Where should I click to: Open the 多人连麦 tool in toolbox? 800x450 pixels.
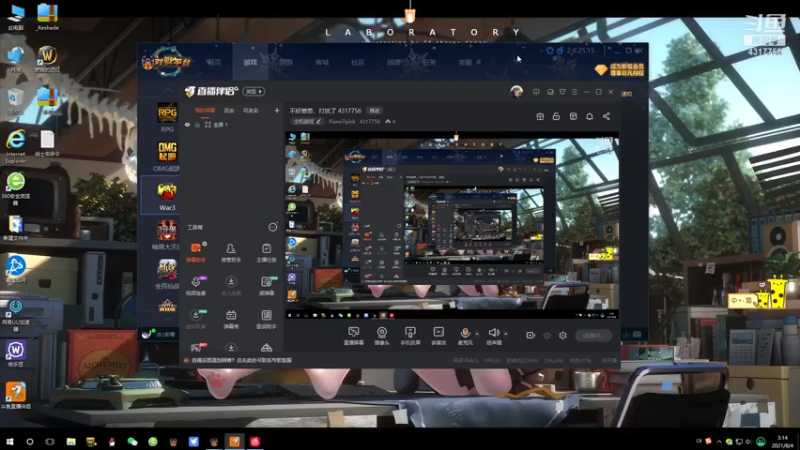(x=231, y=286)
